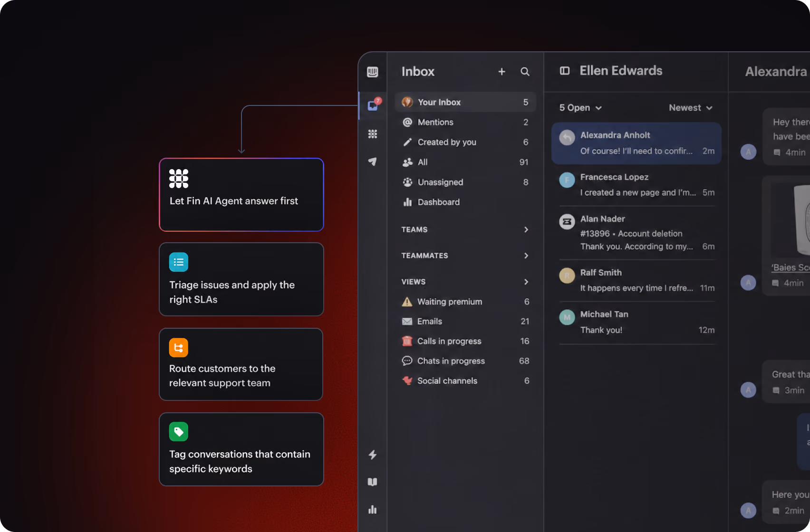
Task: Click the orange Route customers icon
Action: 179,348
